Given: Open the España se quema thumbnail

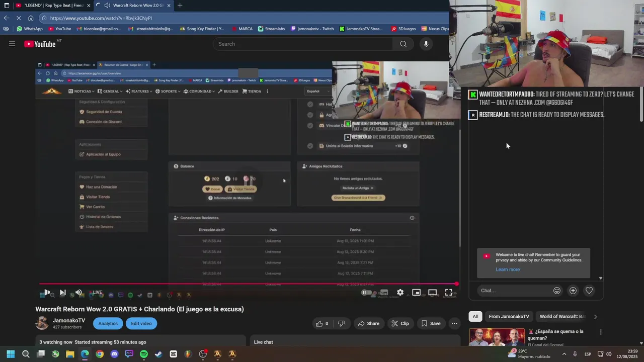Looking at the screenshot, I should coord(497,337).
